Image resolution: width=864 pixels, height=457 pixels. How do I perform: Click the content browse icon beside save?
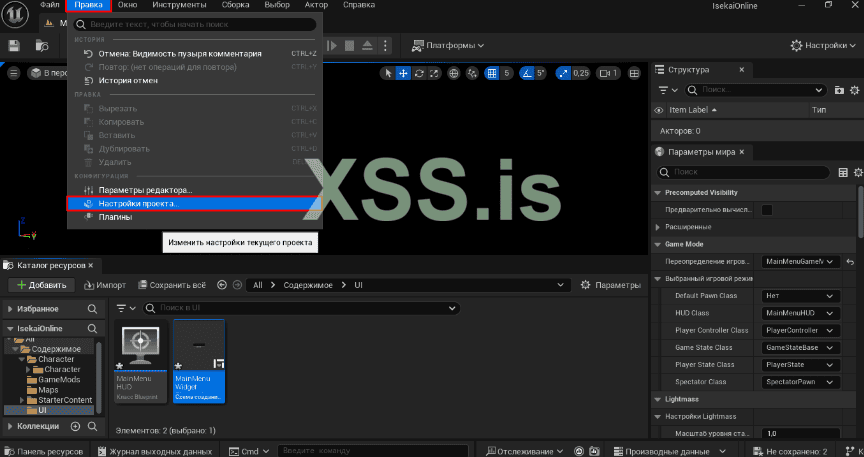[42, 46]
